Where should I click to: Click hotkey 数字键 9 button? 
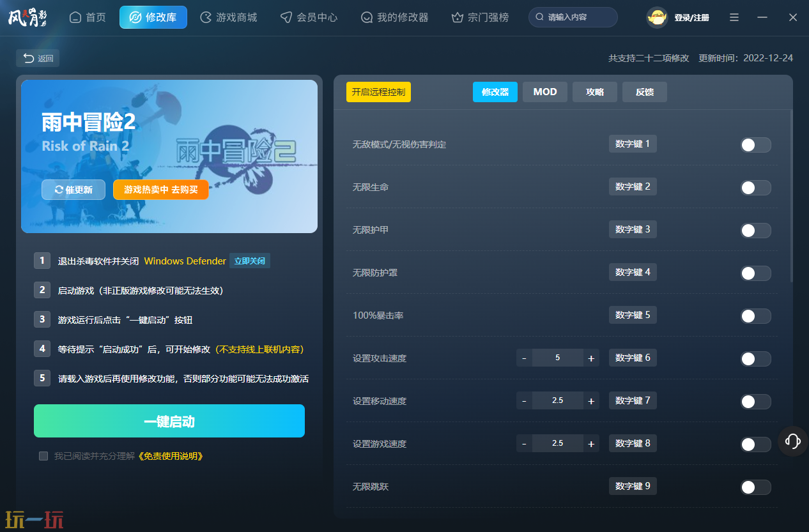point(633,486)
